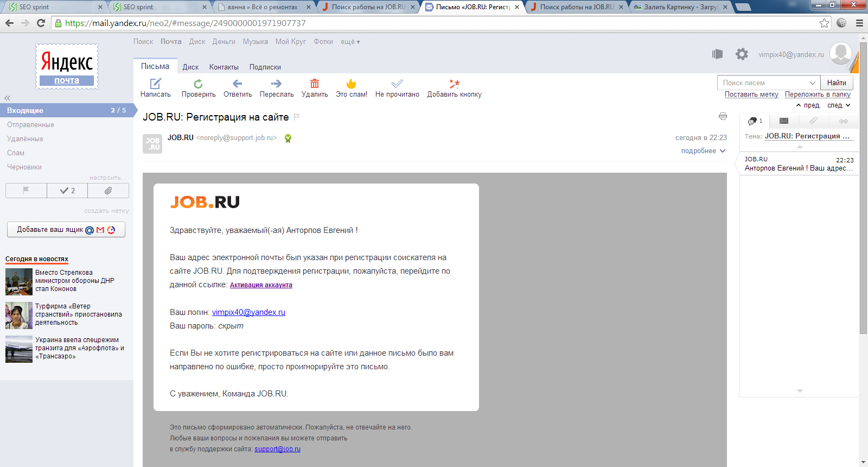This screenshot has width=868, height=467.
Task: Click the Добавьте ваш ящик button
Action: point(66,230)
